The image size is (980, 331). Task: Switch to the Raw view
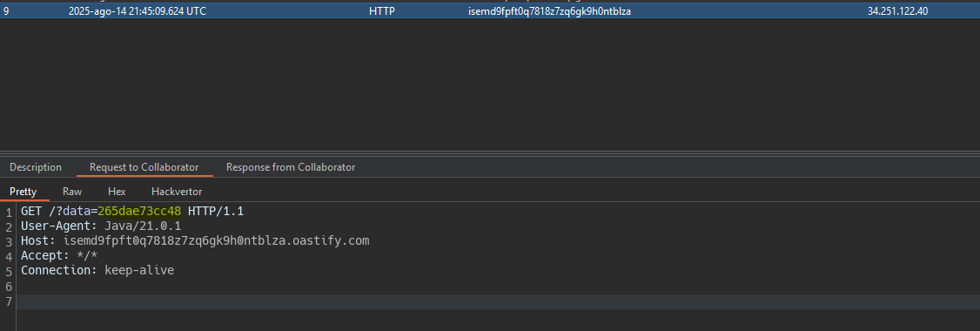point(72,192)
